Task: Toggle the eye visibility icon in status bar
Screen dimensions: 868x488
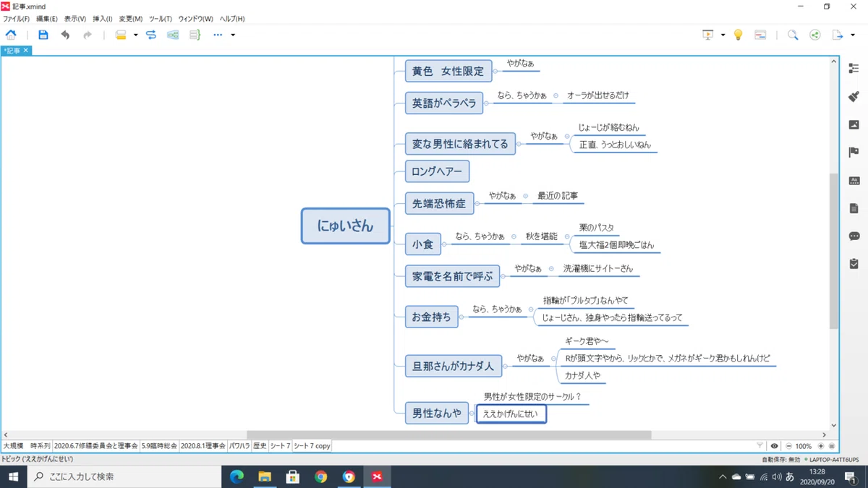Action: coord(775,446)
